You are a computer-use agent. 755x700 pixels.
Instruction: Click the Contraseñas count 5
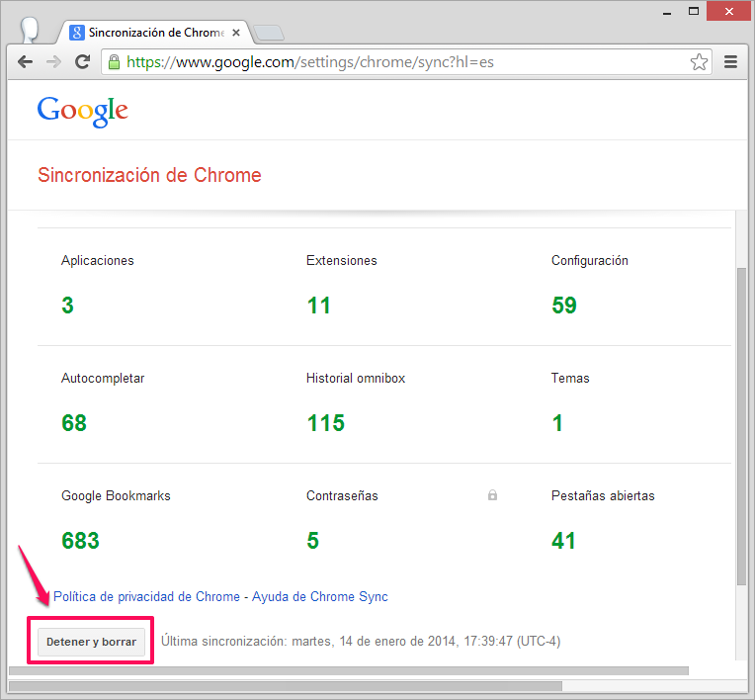[x=312, y=541]
